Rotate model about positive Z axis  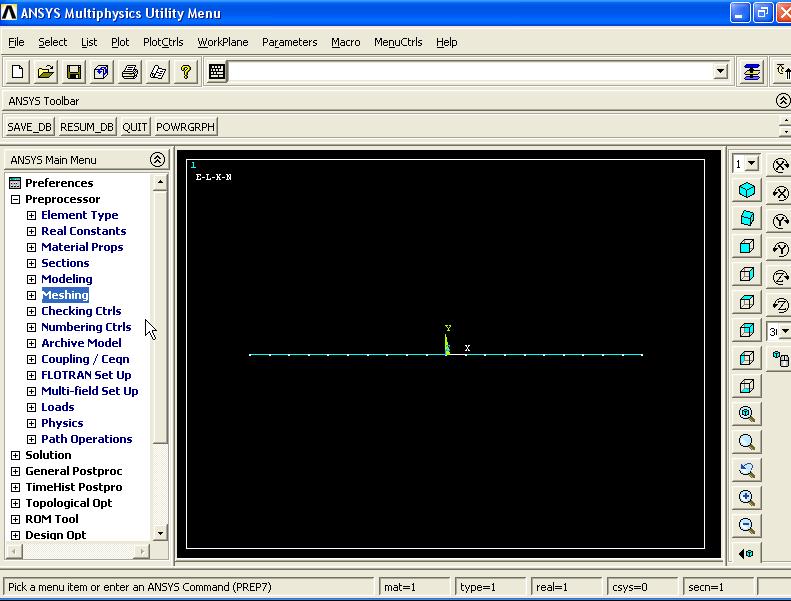(x=780, y=277)
